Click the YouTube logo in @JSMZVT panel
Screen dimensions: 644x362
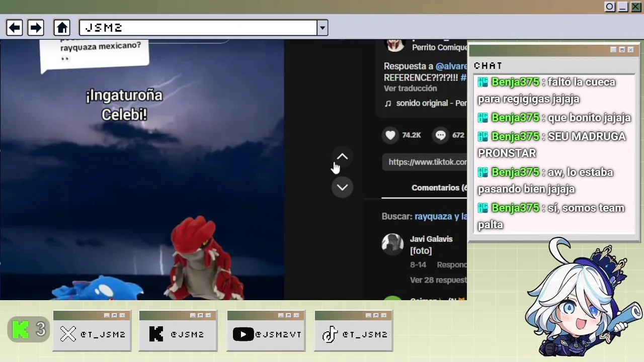(x=243, y=334)
